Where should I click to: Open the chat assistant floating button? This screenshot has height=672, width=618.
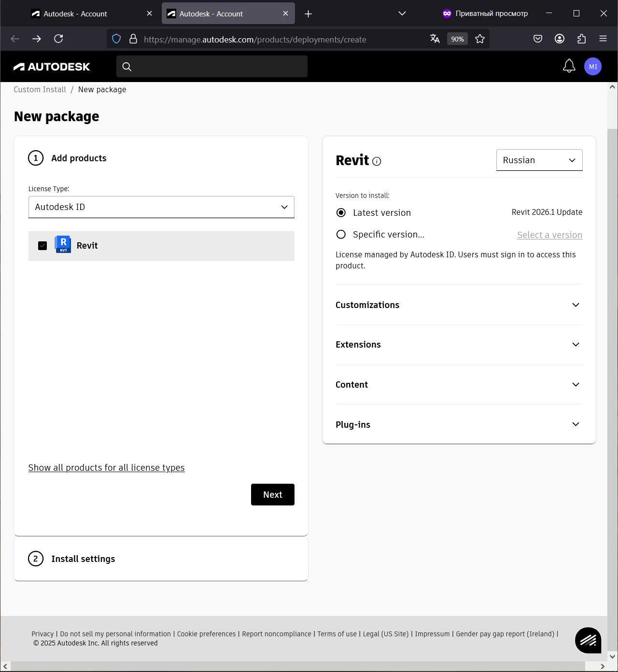pos(588,640)
